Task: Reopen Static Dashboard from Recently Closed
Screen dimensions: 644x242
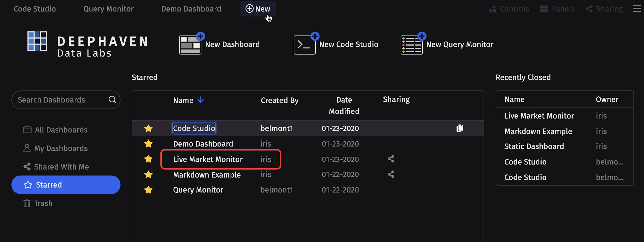Action: pos(534,146)
